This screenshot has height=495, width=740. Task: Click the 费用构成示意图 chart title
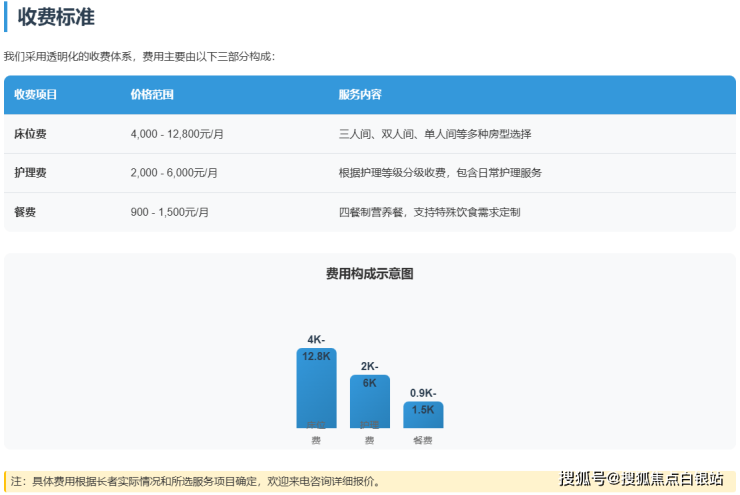(370, 273)
